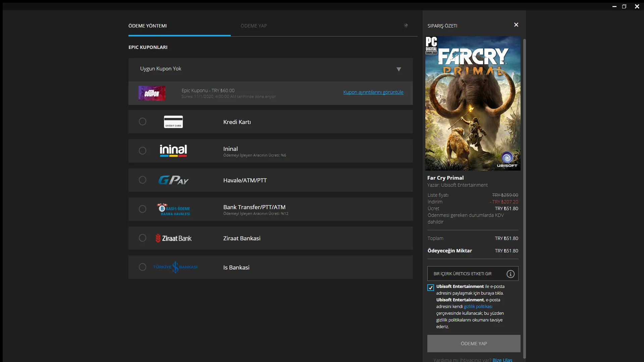Image resolution: width=644 pixels, height=362 pixels.
Task: Select the Havale/ATM/PTT radio button
Action: pyautogui.click(x=142, y=180)
